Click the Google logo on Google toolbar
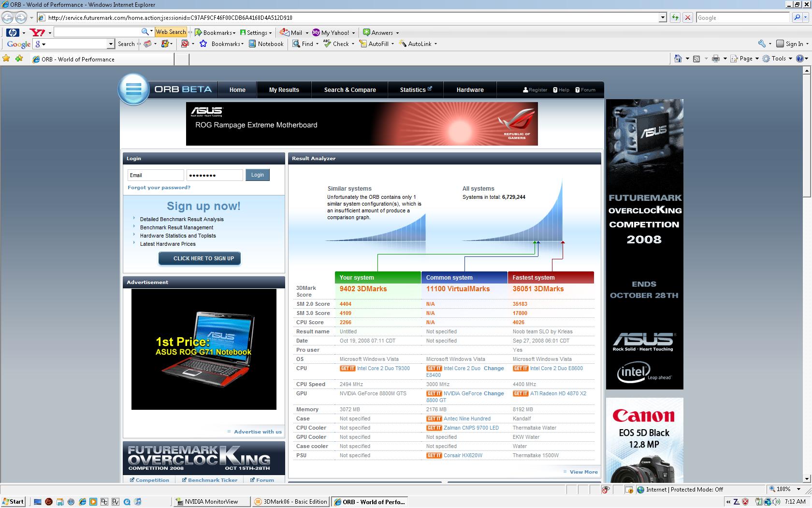812x508 pixels. pos(19,44)
